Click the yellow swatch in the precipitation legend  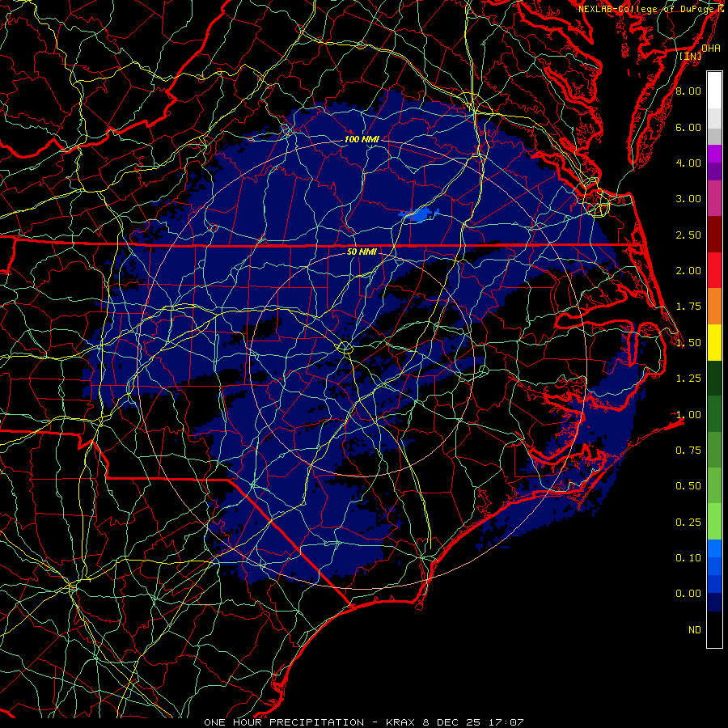(714, 342)
